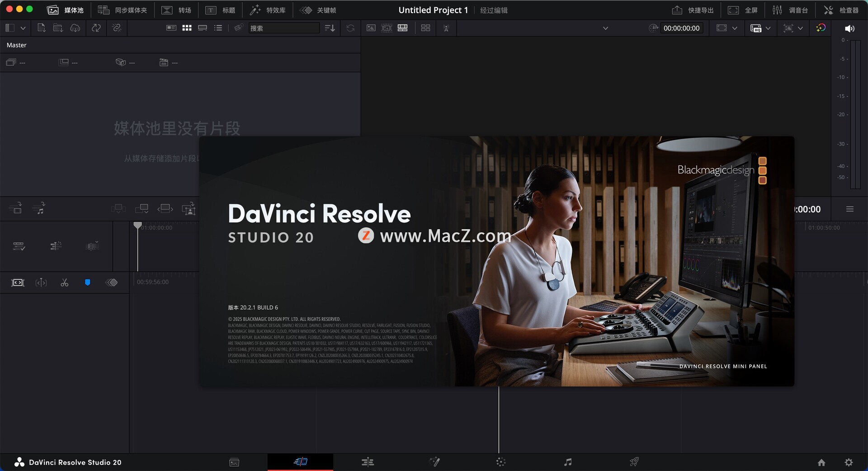868x471 pixels.
Task: Open the 检查器 inspector panel
Action: 841,10
